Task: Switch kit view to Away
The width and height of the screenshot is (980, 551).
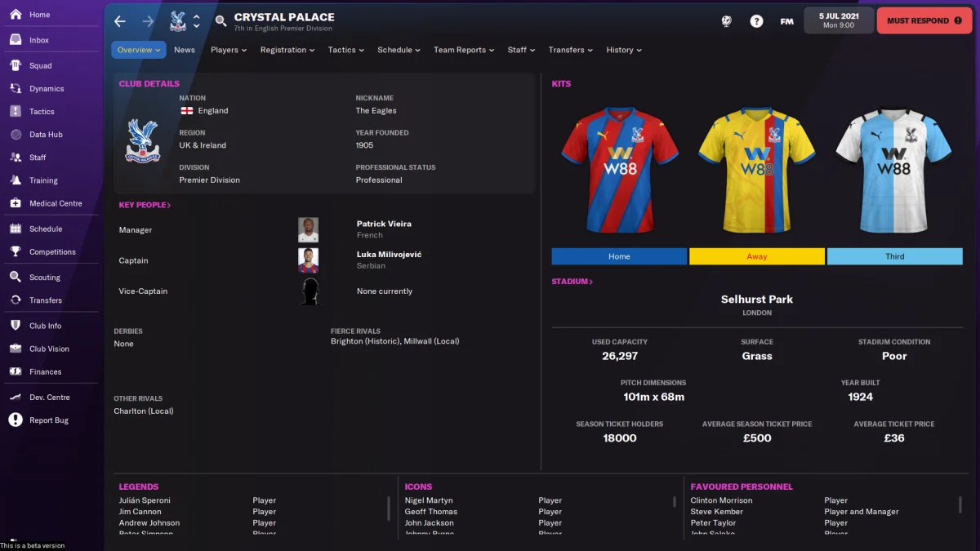Action: pyautogui.click(x=757, y=256)
